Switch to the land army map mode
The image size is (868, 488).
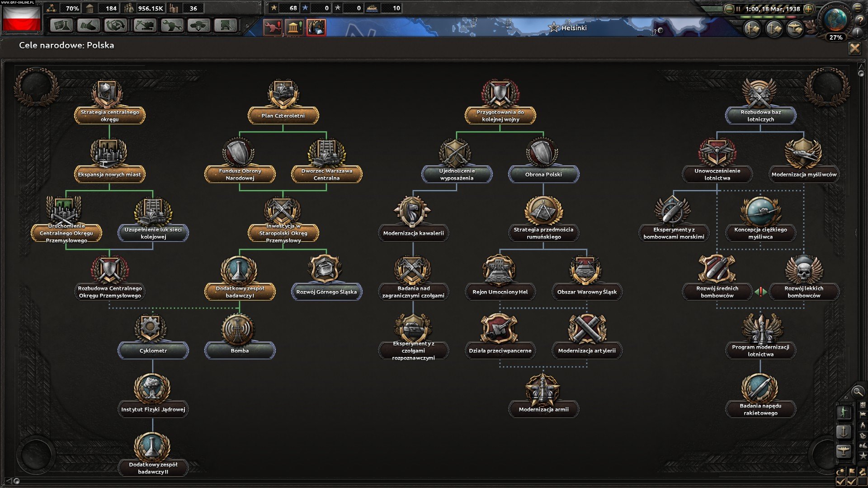pos(844,412)
